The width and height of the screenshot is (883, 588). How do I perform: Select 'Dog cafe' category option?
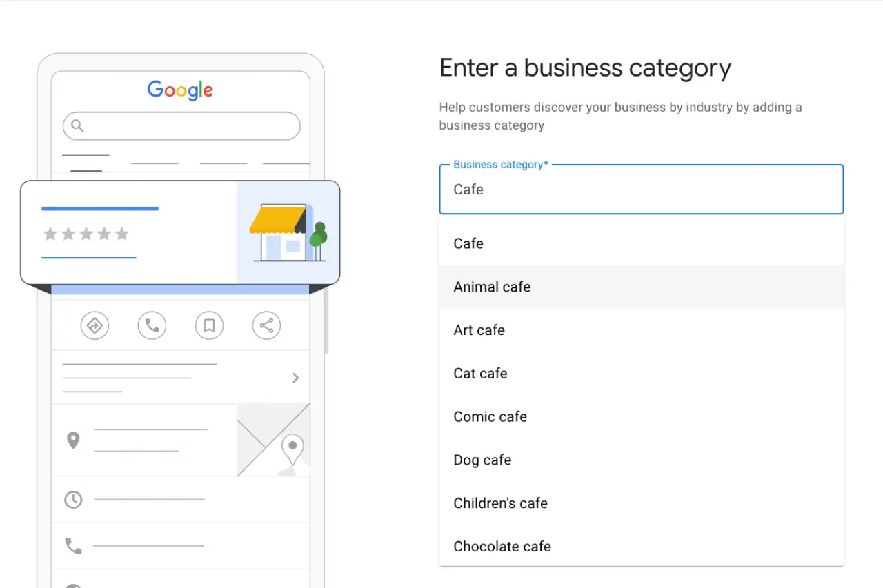pyautogui.click(x=482, y=460)
